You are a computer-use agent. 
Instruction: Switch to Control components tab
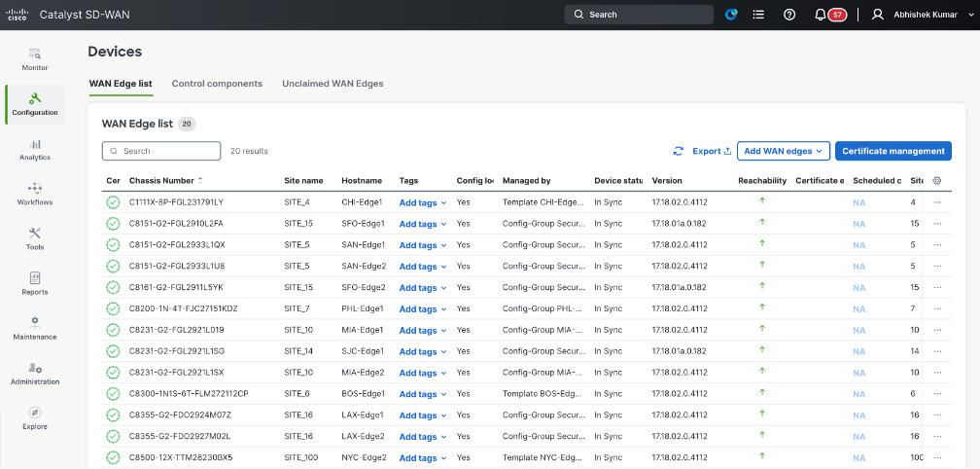coord(217,83)
